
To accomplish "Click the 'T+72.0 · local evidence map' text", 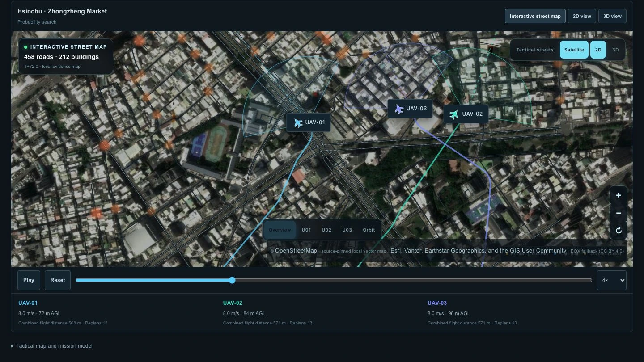I will tap(52, 67).
